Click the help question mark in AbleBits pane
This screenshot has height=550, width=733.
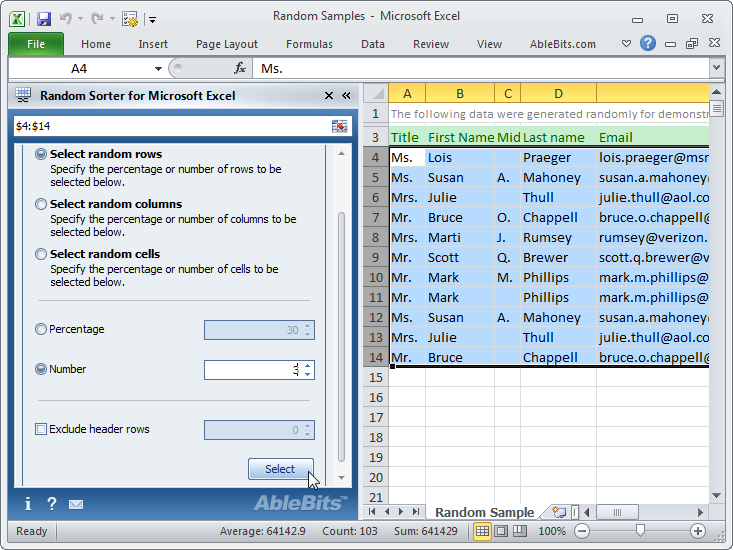pyautogui.click(x=51, y=504)
